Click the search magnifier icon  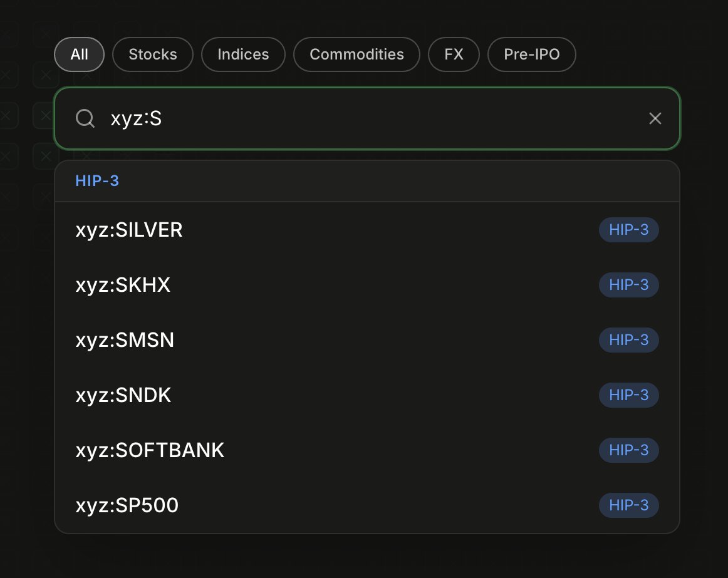(x=85, y=118)
